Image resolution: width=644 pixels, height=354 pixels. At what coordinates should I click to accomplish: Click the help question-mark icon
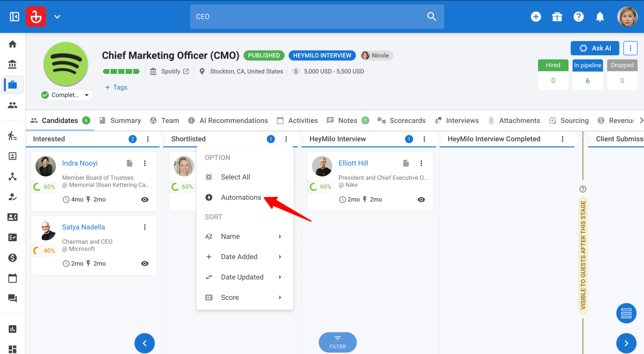(579, 16)
